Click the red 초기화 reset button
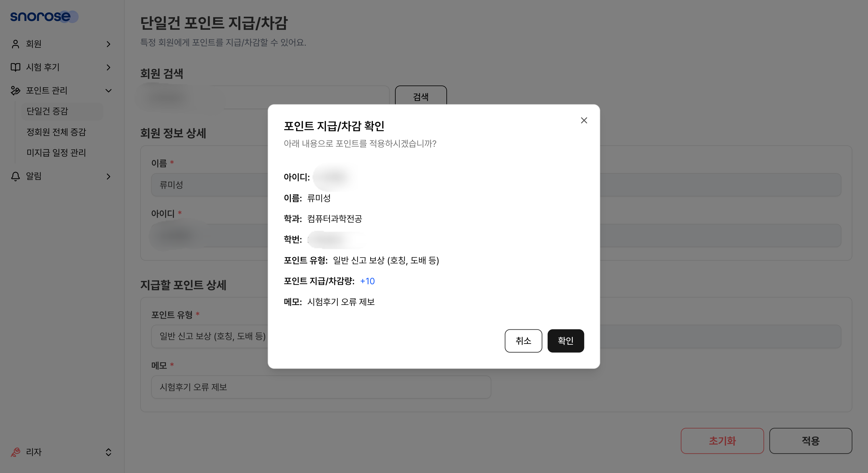The width and height of the screenshot is (868, 473). (x=722, y=441)
